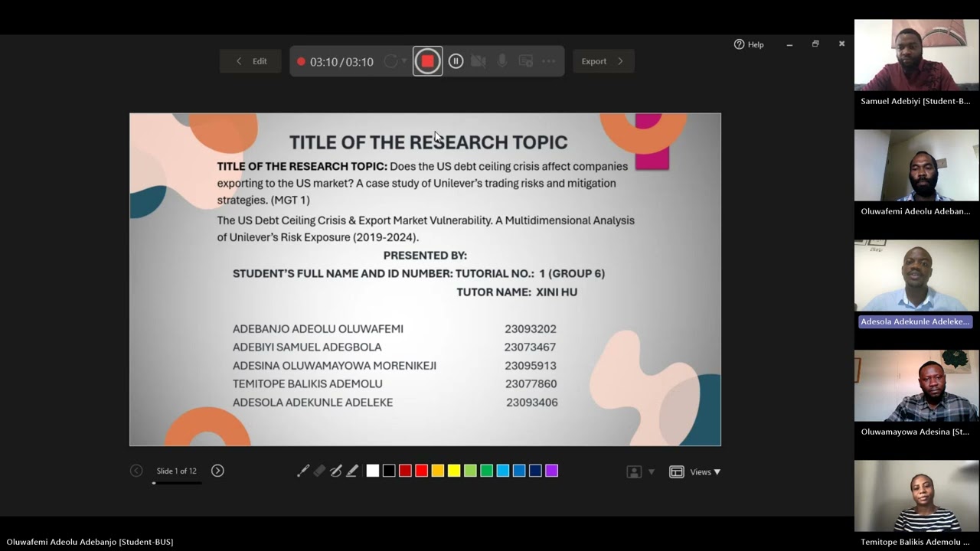Toggle the microphone icon
The image size is (980, 551).
tap(502, 61)
